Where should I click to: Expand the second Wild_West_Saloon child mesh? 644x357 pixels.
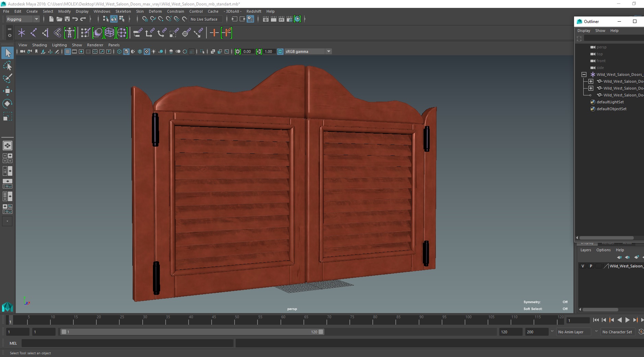tap(591, 88)
